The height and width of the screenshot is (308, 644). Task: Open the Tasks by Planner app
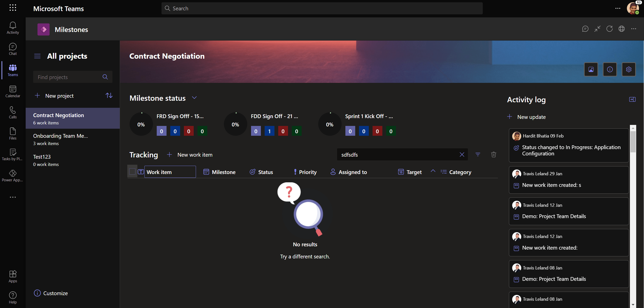click(13, 154)
